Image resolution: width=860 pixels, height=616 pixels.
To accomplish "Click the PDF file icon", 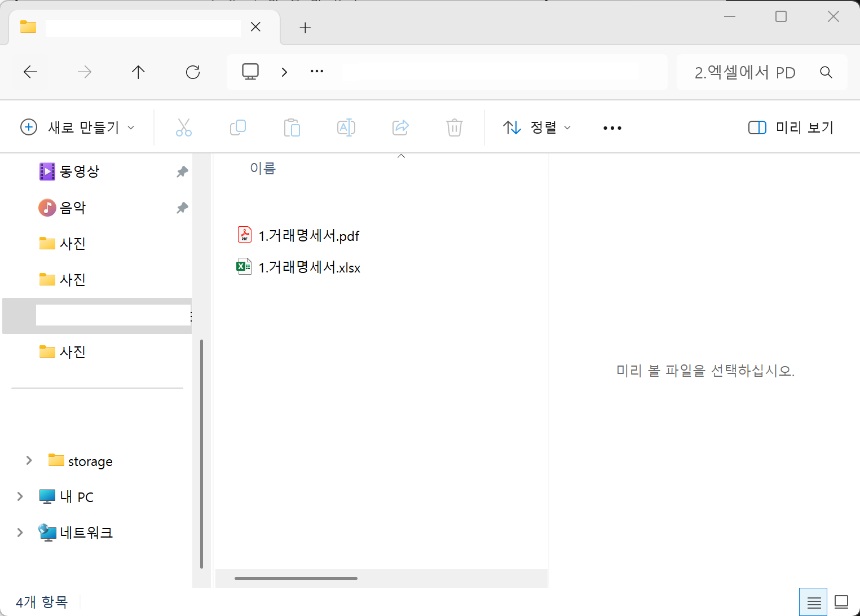I will [x=245, y=235].
